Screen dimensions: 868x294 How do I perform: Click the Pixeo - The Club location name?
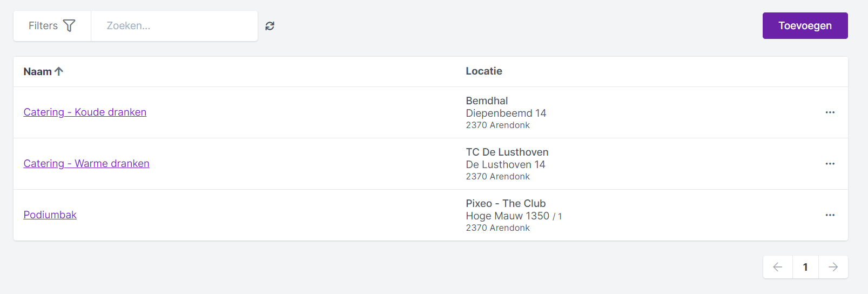coord(506,203)
